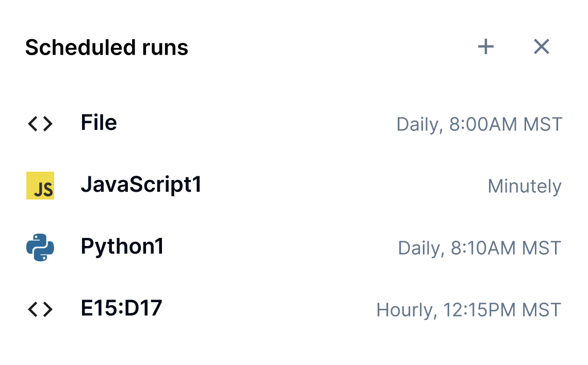588x365 pixels.
Task: Click the E15:D17 code brackets icon
Action: 40,309
